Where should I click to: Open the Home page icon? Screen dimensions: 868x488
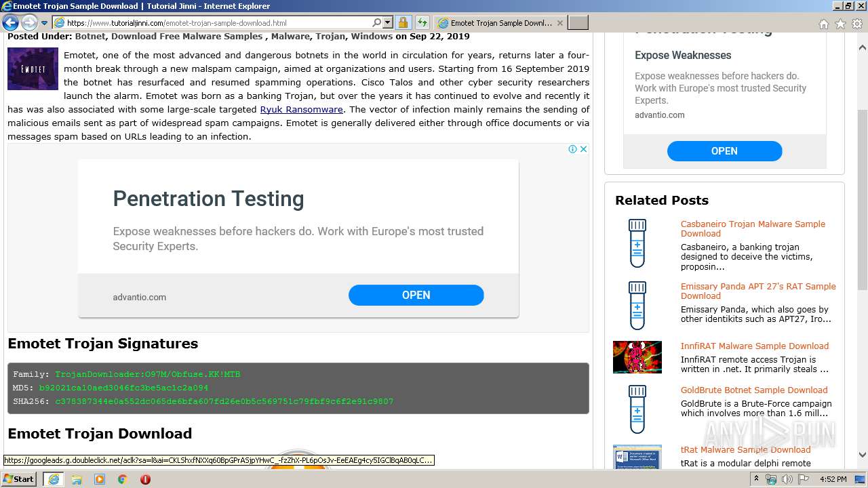pyautogui.click(x=823, y=24)
